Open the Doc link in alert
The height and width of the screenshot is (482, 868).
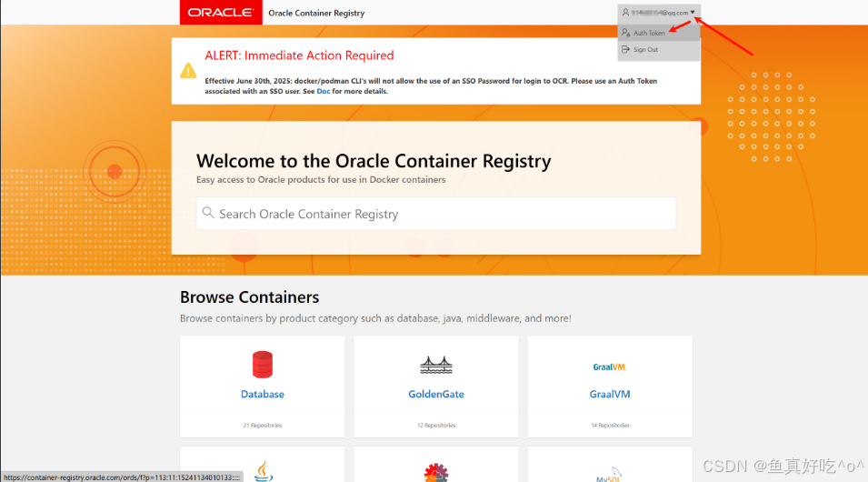coord(323,92)
